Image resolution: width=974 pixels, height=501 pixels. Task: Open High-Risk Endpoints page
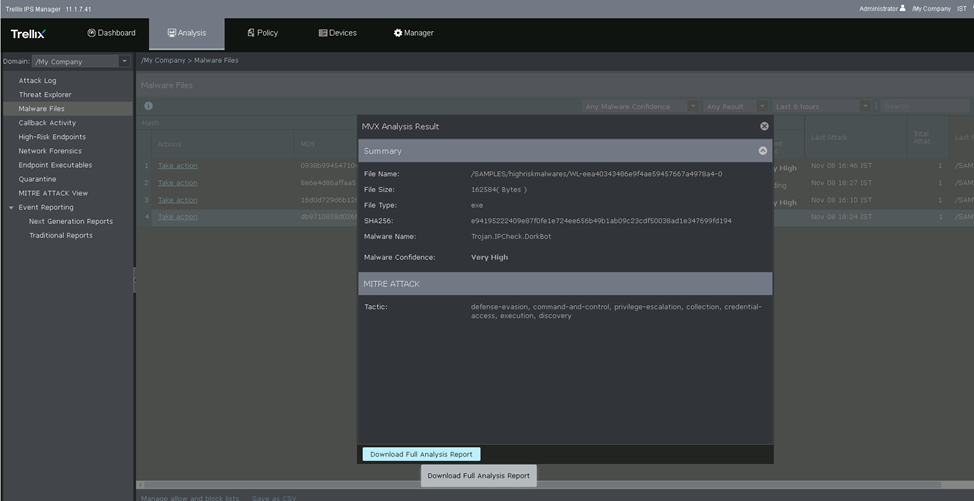[x=52, y=137]
